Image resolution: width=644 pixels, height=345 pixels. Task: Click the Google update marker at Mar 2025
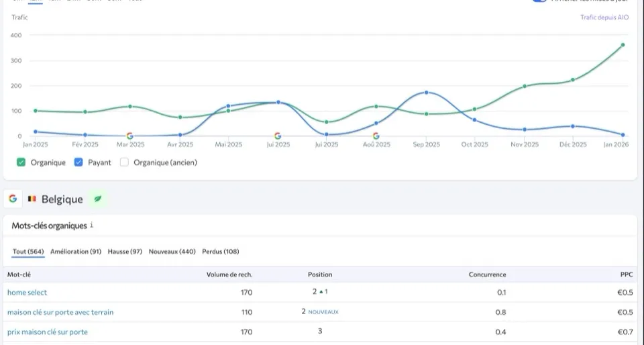point(130,136)
